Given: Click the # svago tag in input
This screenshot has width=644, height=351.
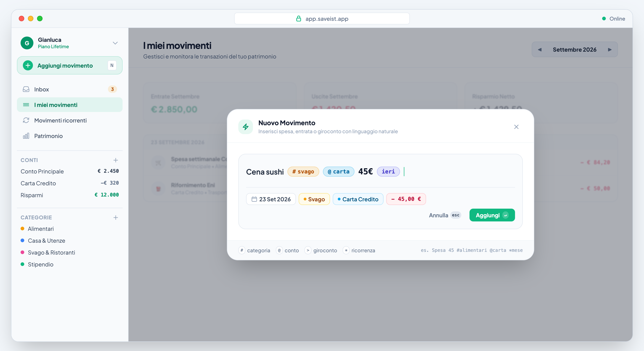Looking at the screenshot, I should (x=303, y=172).
